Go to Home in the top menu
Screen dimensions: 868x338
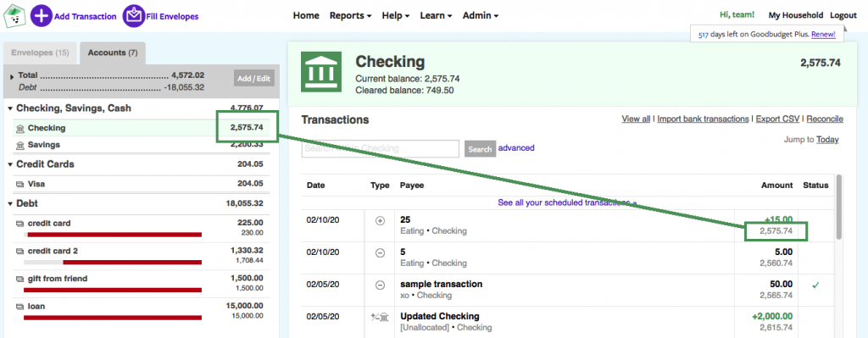pyautogui.click(x=306, y=15)
